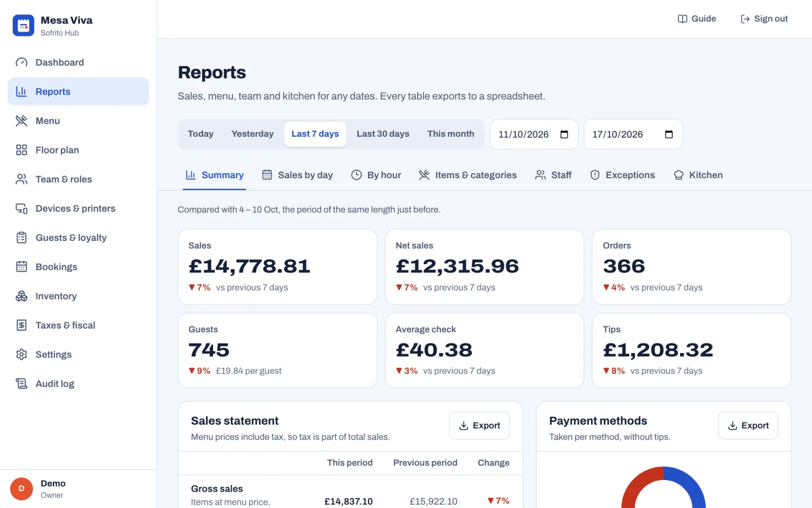812x508 pixels.
Task: Export the Payment methods data
Action: [x=748, y=426]
